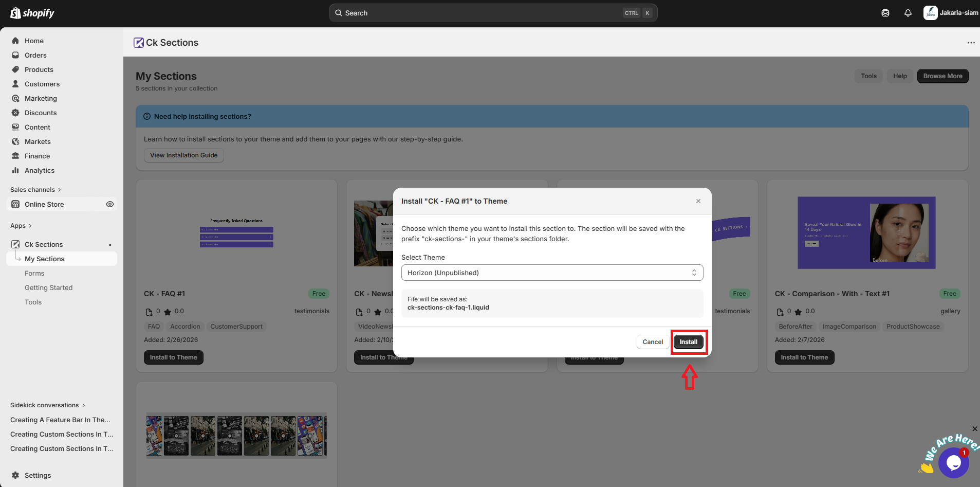Toggle the Online Store eye preview icon

[109, 204]
